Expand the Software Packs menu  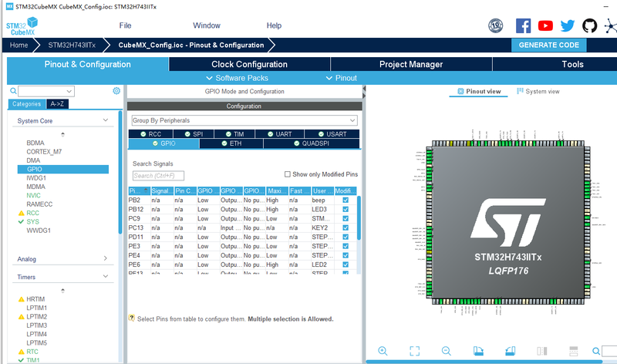tap(238, 78)
